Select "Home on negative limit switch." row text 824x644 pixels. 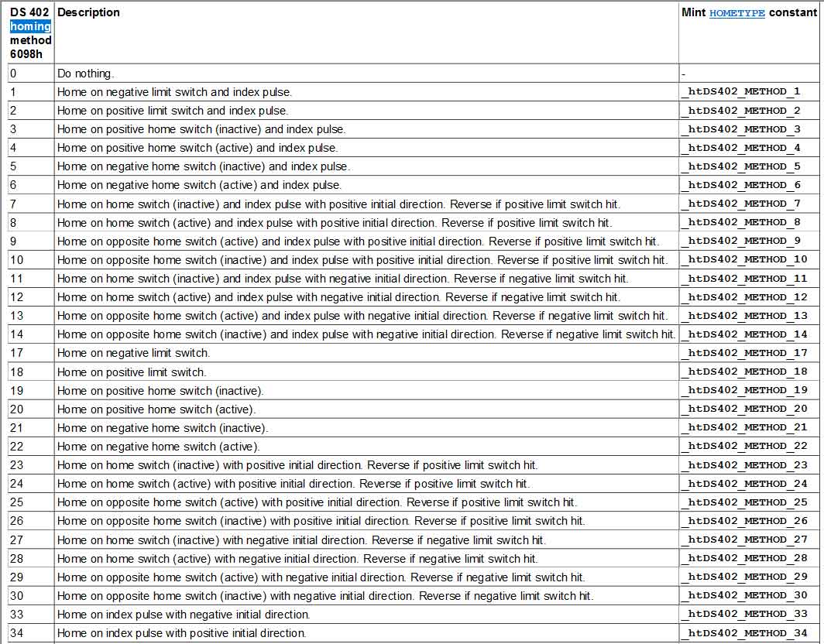coord(133,353)
